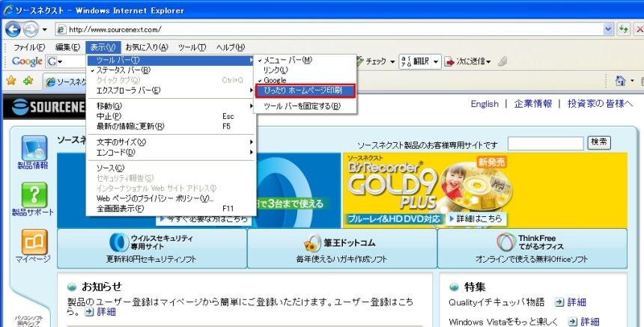Click the site search text field
Image resolution: width=644 pixels, height=327 pixels.
click(545, 144)
